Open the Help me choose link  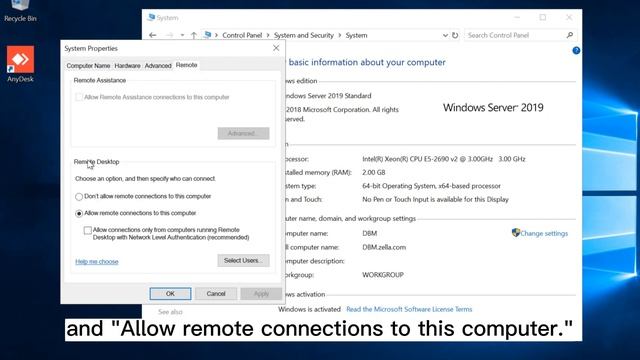[97, 262]
